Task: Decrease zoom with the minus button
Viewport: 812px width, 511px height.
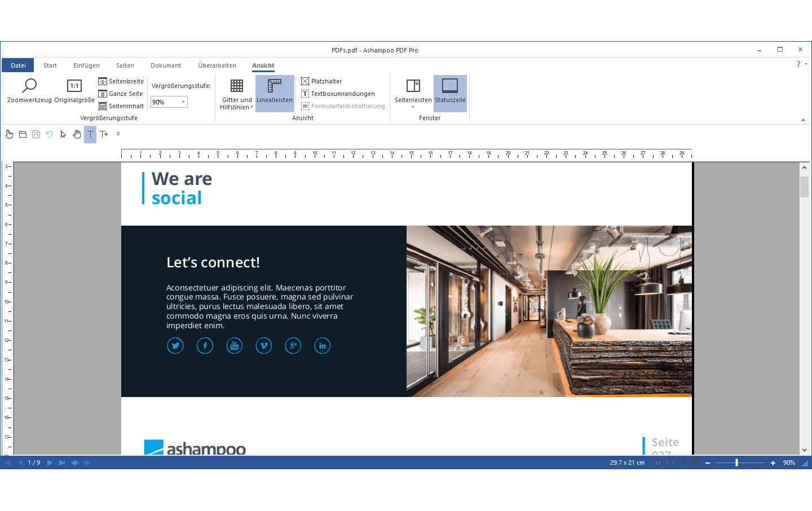Action: coord(708,463)
